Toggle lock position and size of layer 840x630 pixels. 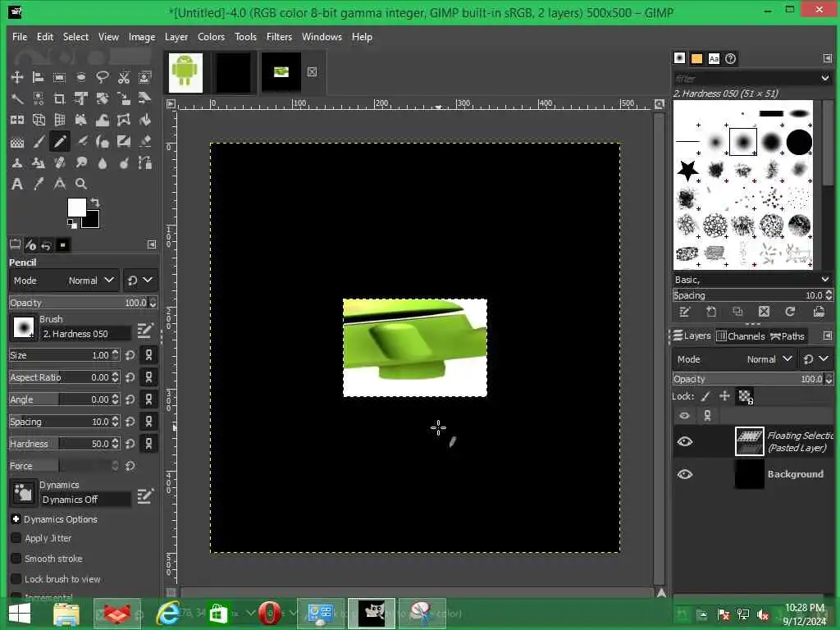(x=724, y=396)
